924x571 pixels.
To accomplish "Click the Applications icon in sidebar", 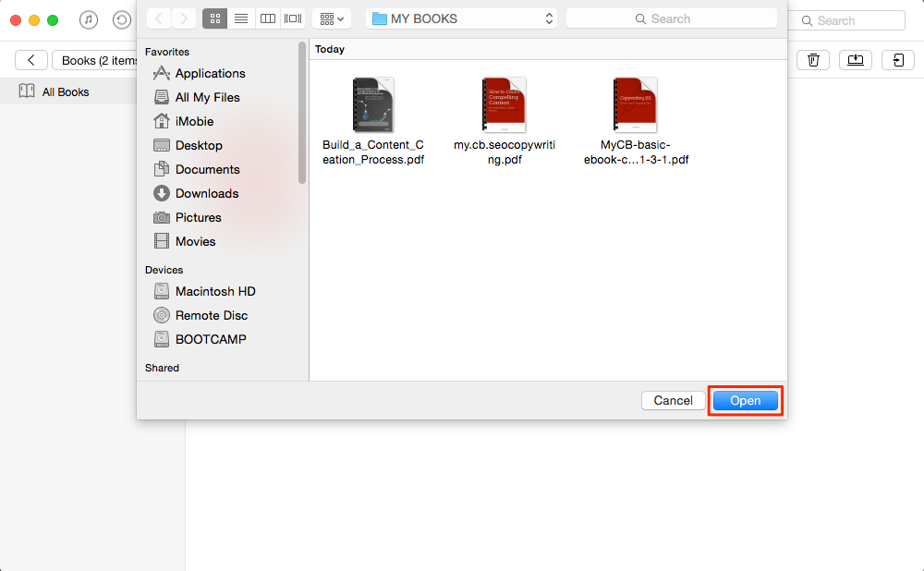I will (161, 73).
